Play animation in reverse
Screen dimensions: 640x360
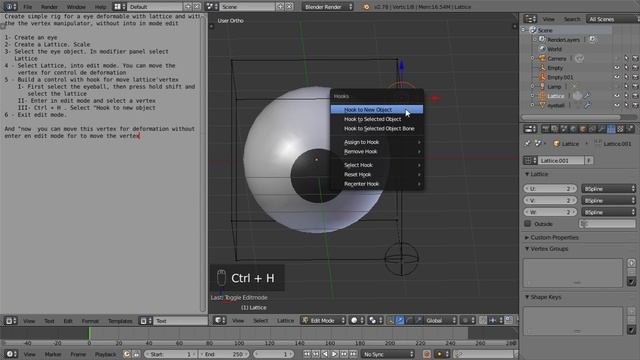(325, 354)
